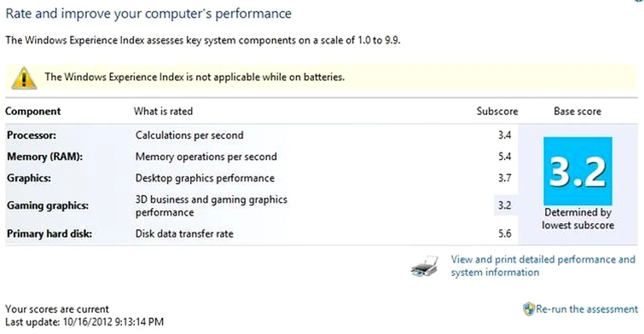Click the printer icon

tap(424, 266)
